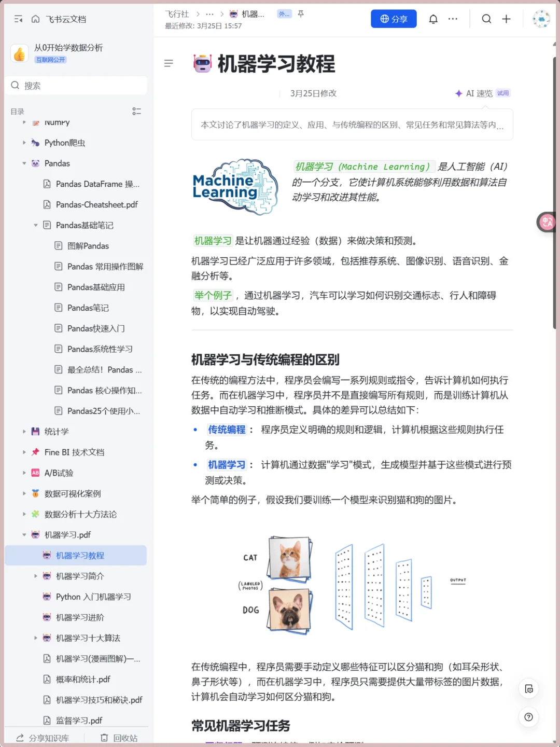
Task: Click inside the 搜索 search field
Action: pos(76,85)
